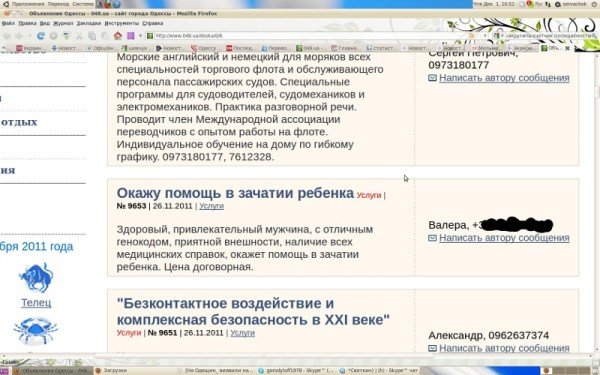Switch to the 'Офіційн...' tab
Viewport: 600px width, 375px height.
pos(101,48)
